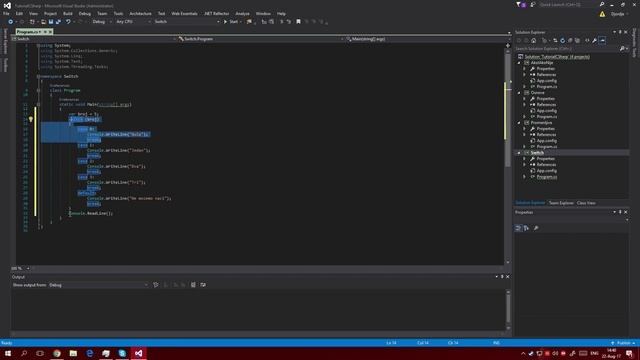Open the Debug configuration dropdown in toolbar
Screen dimensions: 640x360
[102, 22]
